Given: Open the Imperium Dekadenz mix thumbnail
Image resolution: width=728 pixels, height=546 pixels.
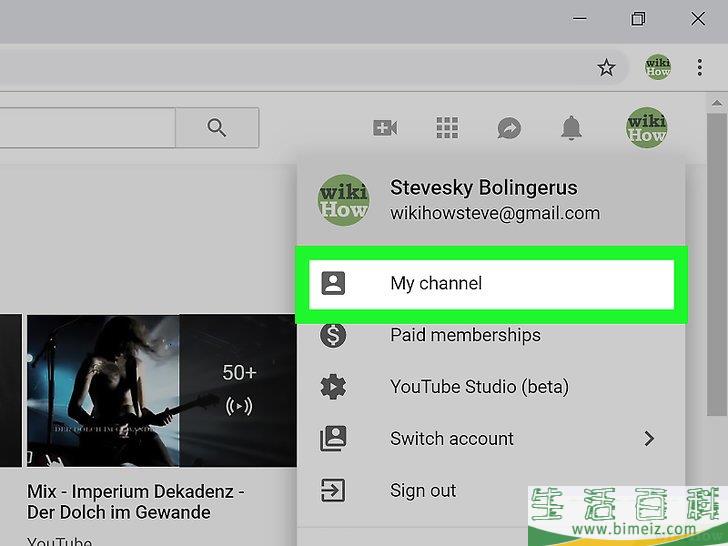Looking at the screenshot, I should pyautogui.click(x=162, y=390).
